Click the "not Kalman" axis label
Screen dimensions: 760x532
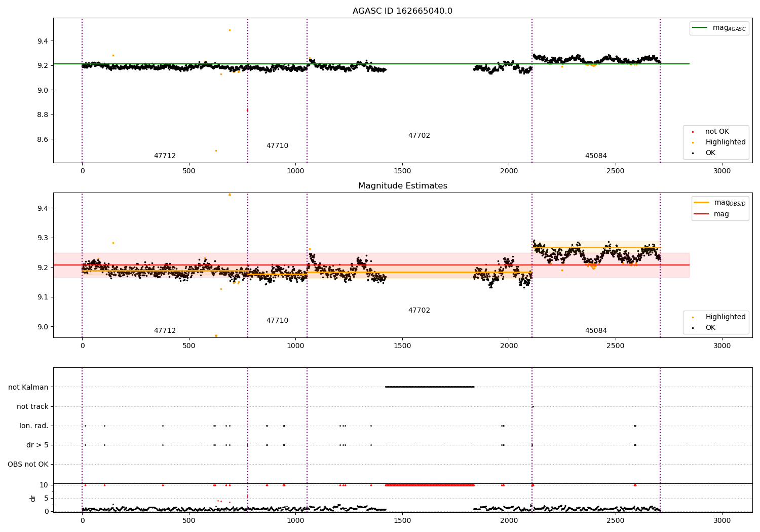click(x=28, y=388)
